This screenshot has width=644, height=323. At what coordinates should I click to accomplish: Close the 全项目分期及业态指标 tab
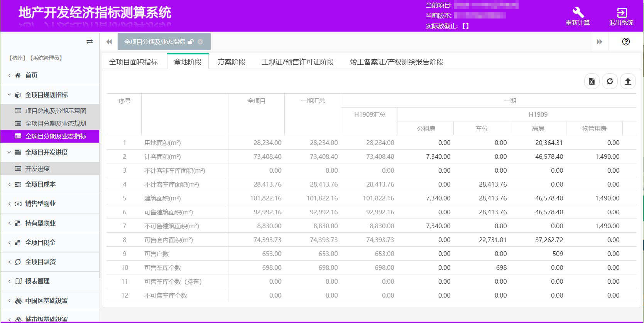[200, 42]
